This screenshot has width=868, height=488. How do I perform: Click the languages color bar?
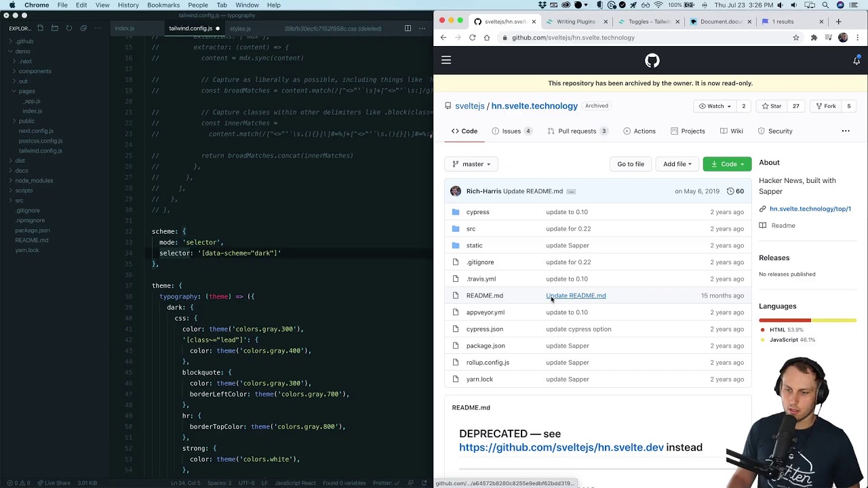[808, 320]
